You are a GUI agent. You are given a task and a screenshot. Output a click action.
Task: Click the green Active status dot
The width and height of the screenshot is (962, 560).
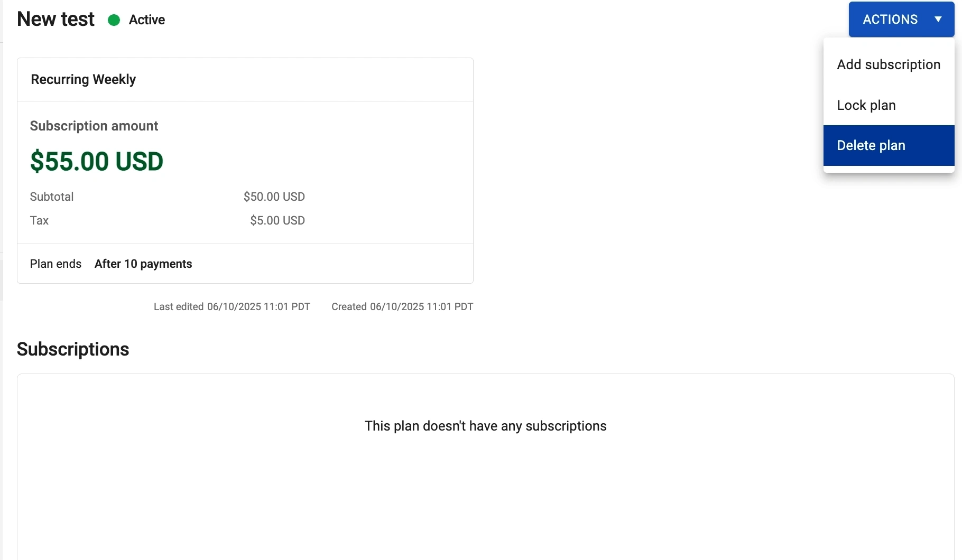(x=114, y=20)
